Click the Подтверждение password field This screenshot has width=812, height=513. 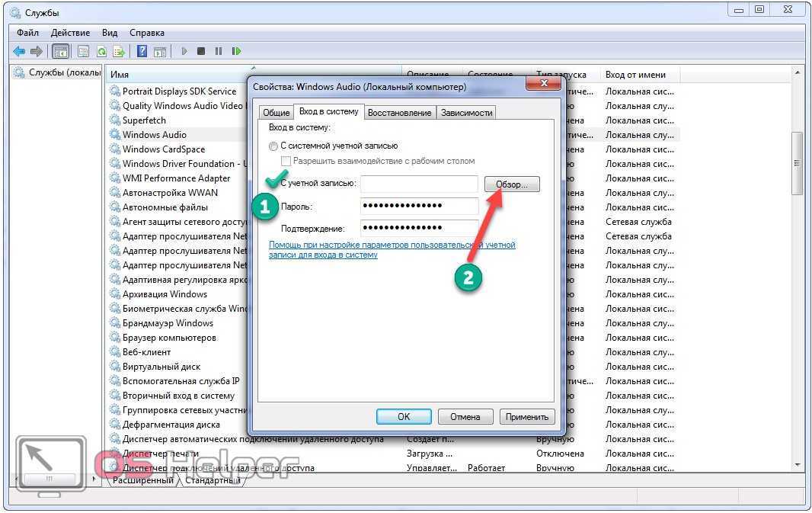coord(419,228)
